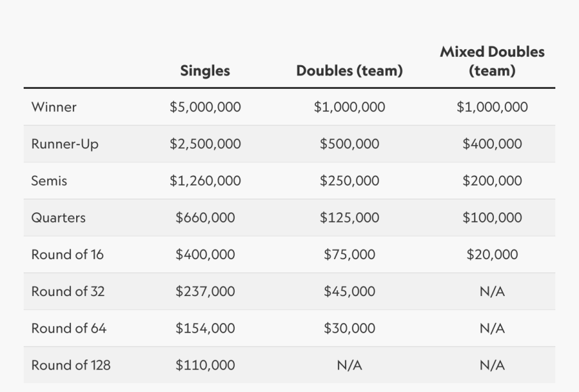Select the Quarters row label
579x392 pixels.
(58, 218)
